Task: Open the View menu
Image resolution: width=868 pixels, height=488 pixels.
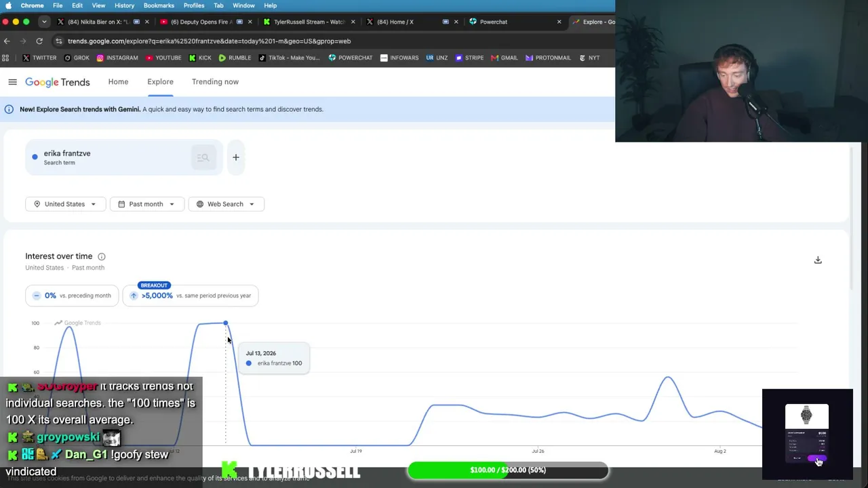Action: coord(98,5)
